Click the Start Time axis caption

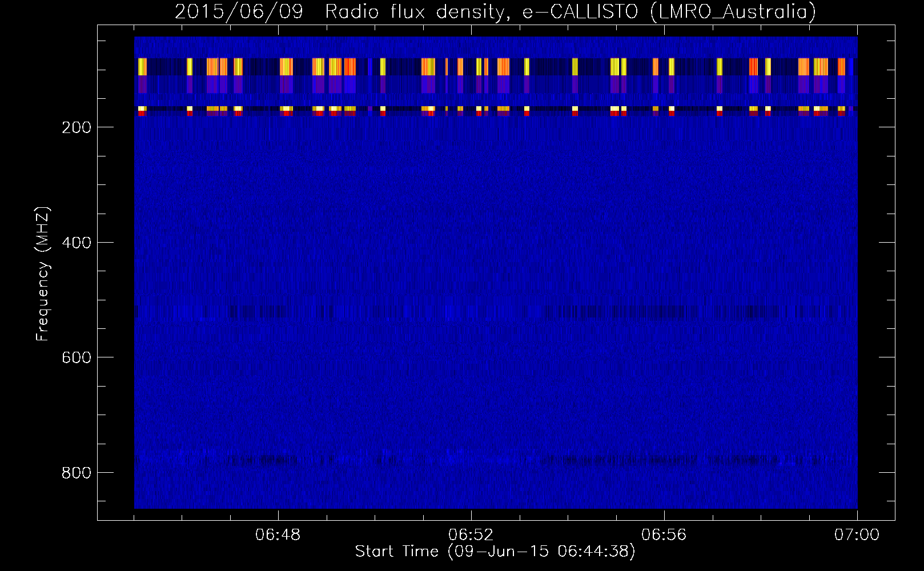pyautogui.click(x=495, y=552)
